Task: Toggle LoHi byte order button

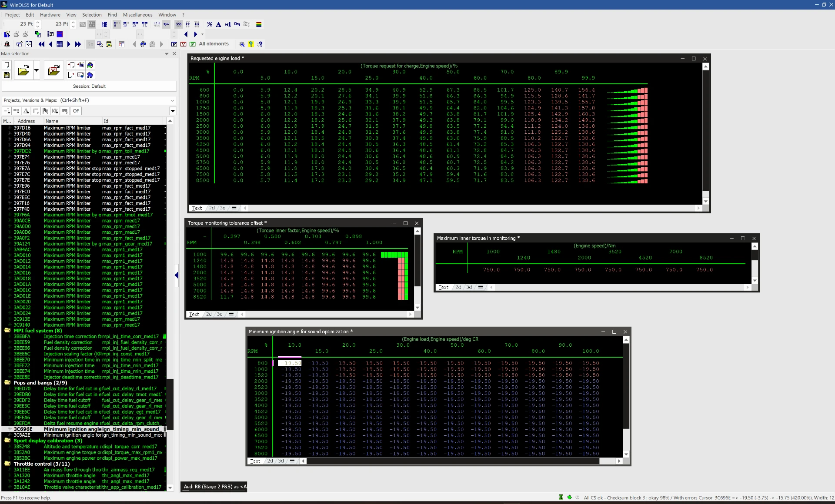Action: tap(157, 24)
